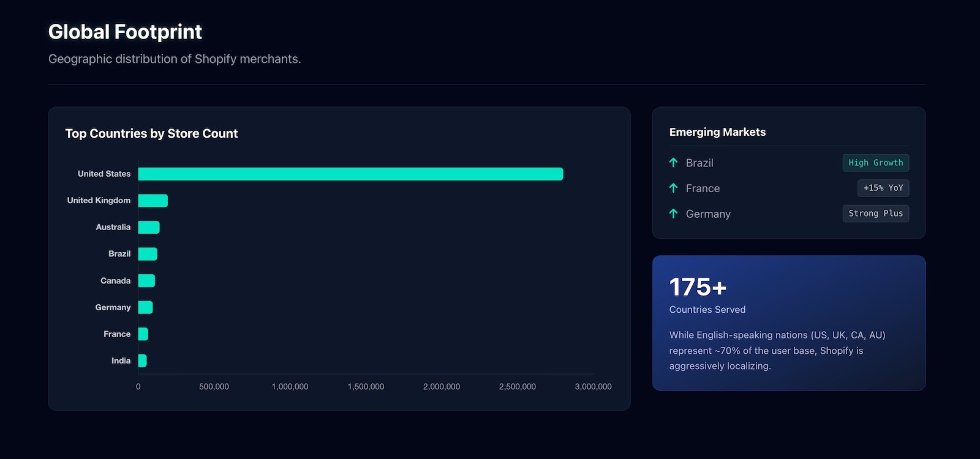The width and height of the screenshot is (980, 459).
Task: Click the 2,000,000 axis tick label
Action: coord(442,387)
